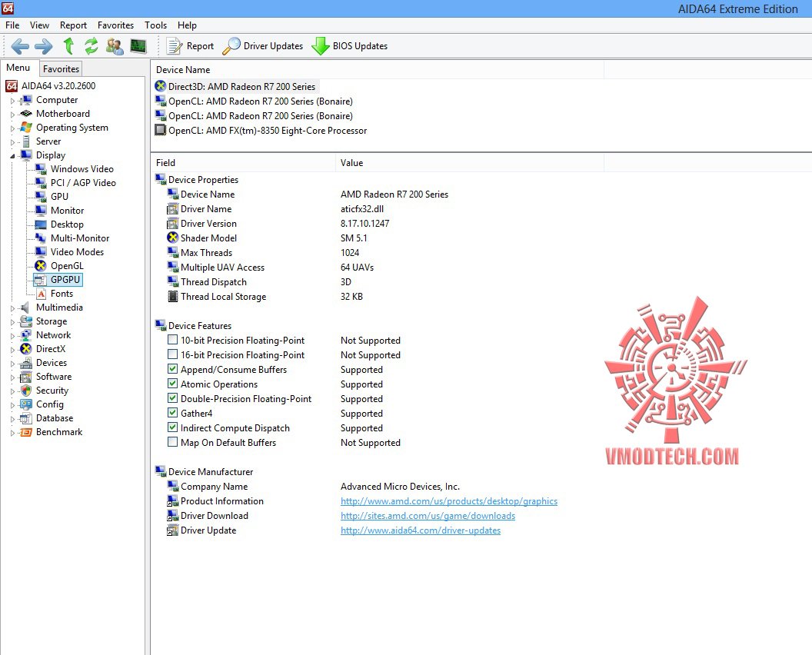Select the Multimedia speaker icon
The width and height of the screenshot is (812, 655).
pos(25,308)
